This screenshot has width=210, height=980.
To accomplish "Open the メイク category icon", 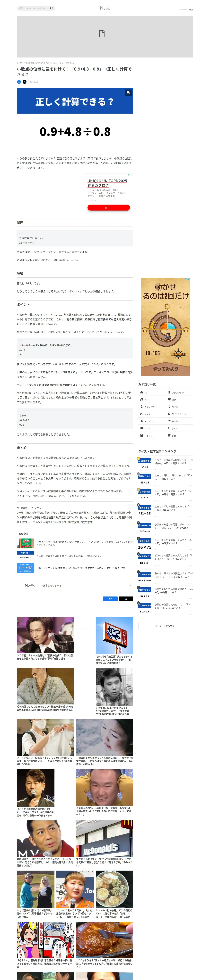I will coord(142,414).
